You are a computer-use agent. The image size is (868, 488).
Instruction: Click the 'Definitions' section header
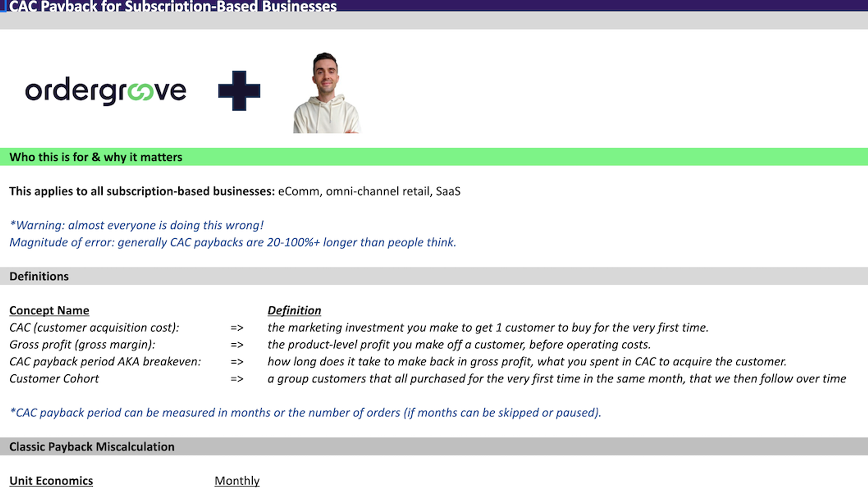39,276
